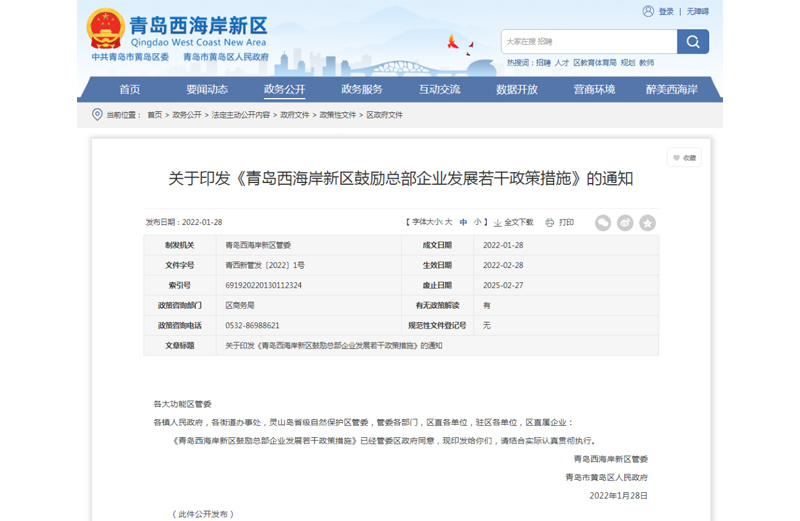Click the 打印 printer icon

pyautogui.click(x=551, y=222)
